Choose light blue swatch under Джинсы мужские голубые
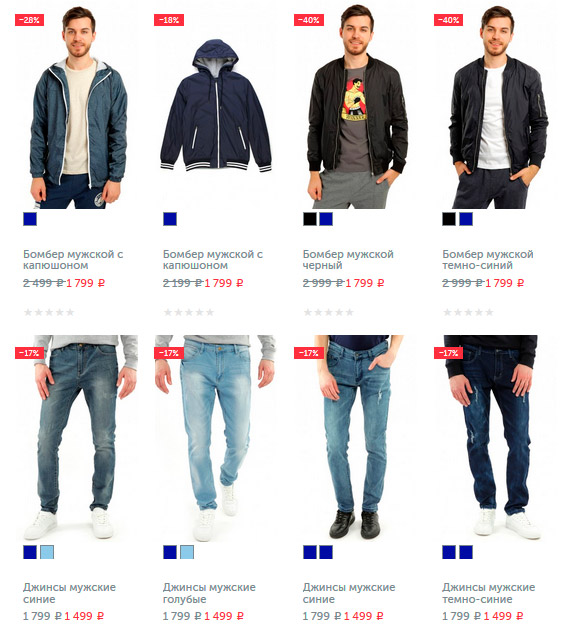Viewport: 568px width, 639px height. 187,552
